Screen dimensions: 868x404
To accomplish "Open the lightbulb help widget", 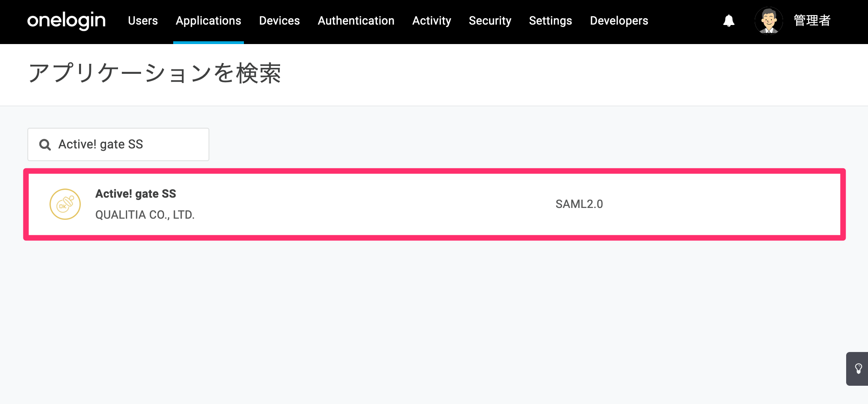I will [x=858, y=369].
